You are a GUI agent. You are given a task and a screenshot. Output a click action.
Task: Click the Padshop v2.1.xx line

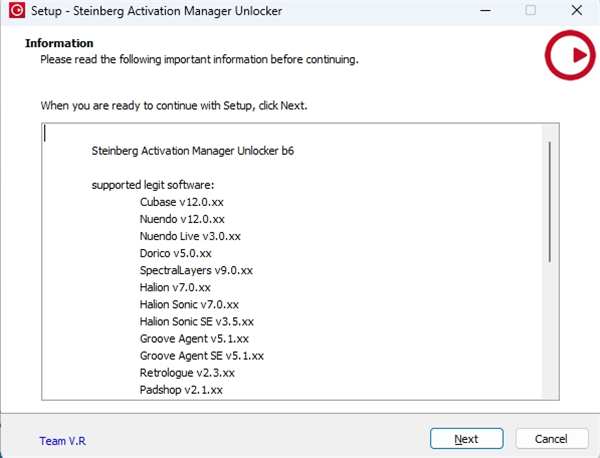(181, 389)
